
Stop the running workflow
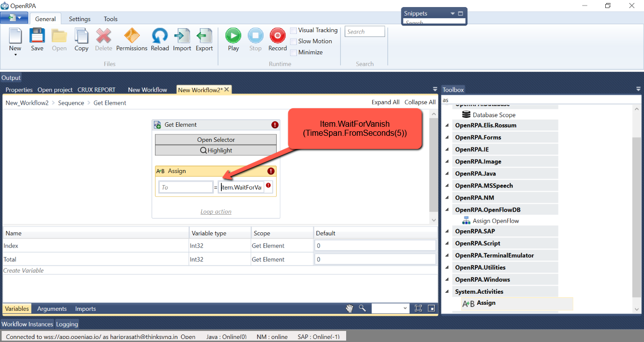256,36
